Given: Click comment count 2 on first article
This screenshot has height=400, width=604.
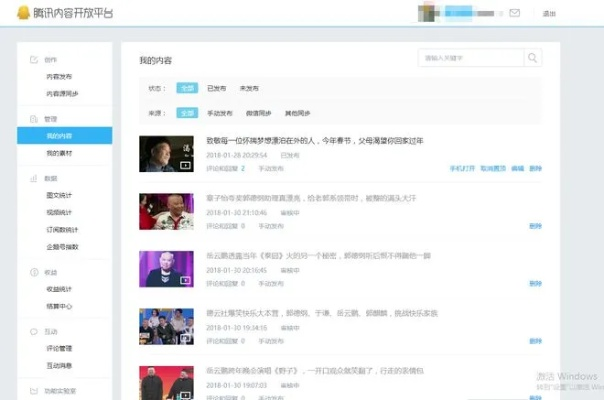Looking at the screenshot, I should 243,168.
